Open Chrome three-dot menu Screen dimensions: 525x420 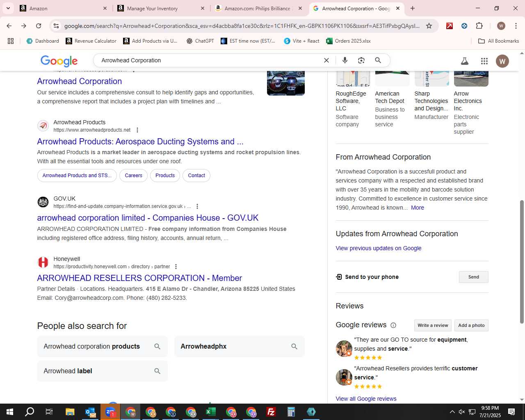[516, 26]
